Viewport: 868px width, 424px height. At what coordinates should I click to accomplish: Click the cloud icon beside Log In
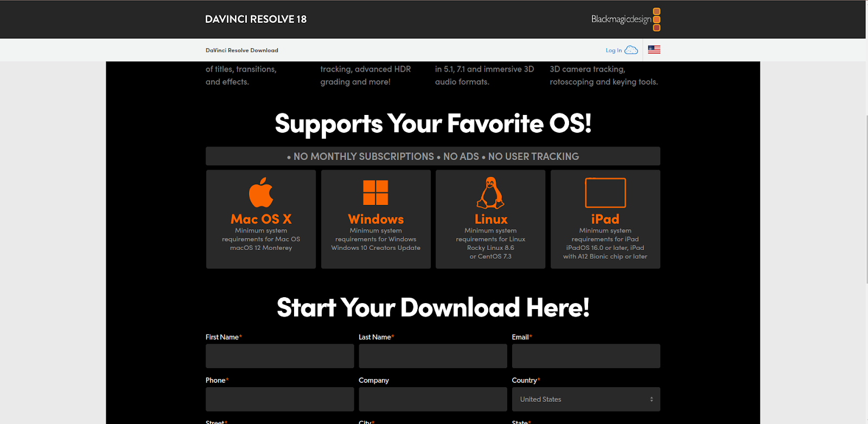click(631, 50)
